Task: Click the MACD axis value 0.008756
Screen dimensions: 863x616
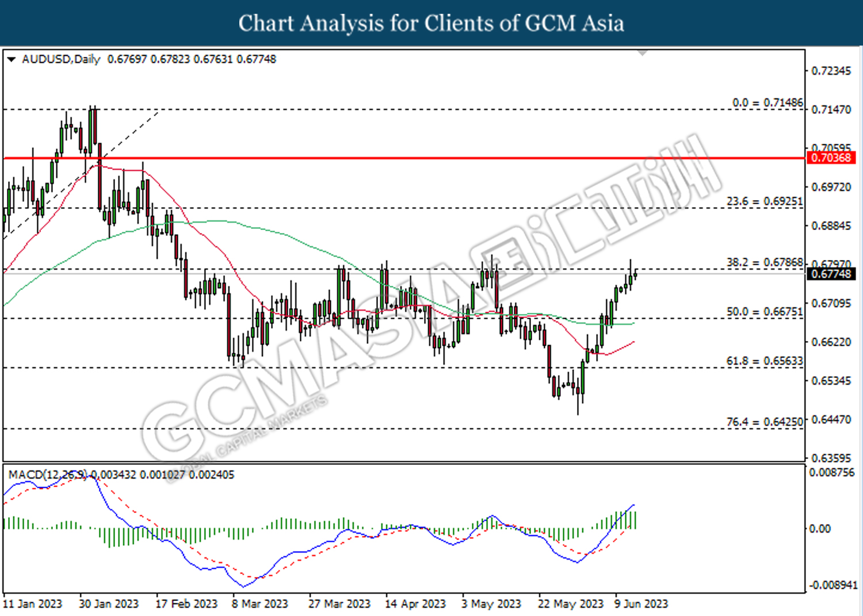Action: click(x=832, y=472)
